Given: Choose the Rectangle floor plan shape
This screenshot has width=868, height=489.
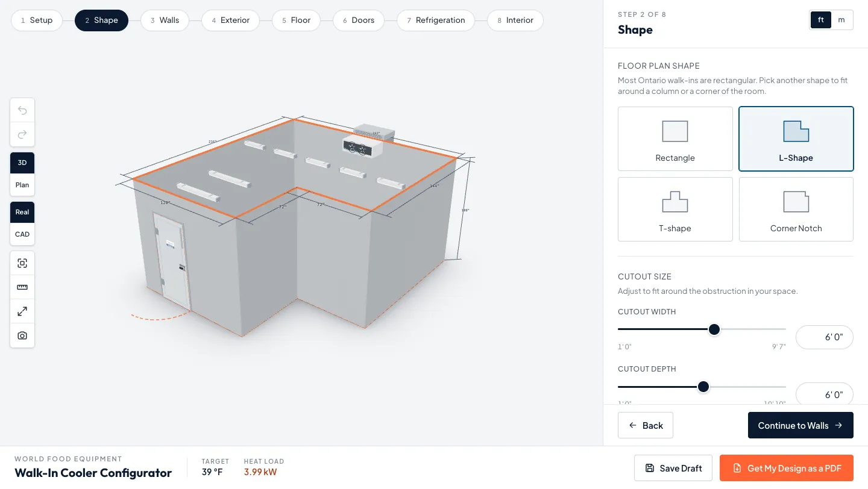Looking at the screenshot, I should coord(675,139).
